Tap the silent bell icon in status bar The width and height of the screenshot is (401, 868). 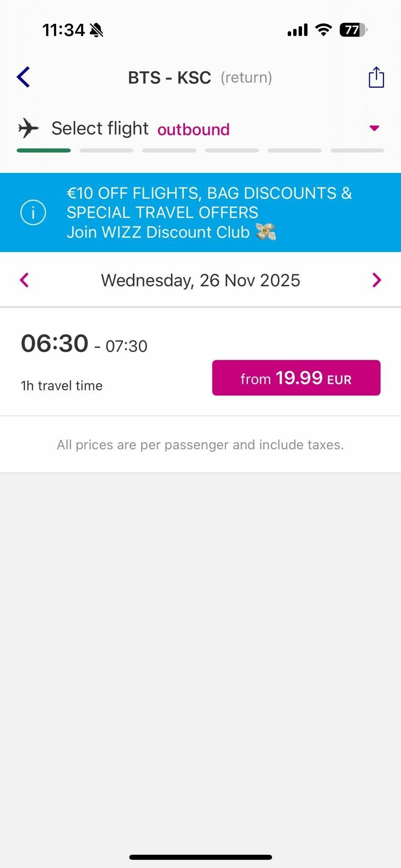(97, 31)
